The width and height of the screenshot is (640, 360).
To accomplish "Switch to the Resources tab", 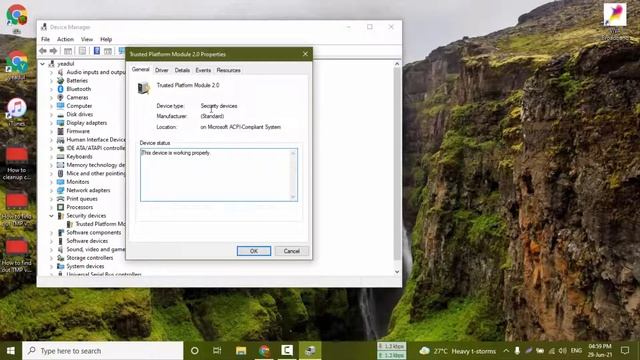I will (228, 70).
